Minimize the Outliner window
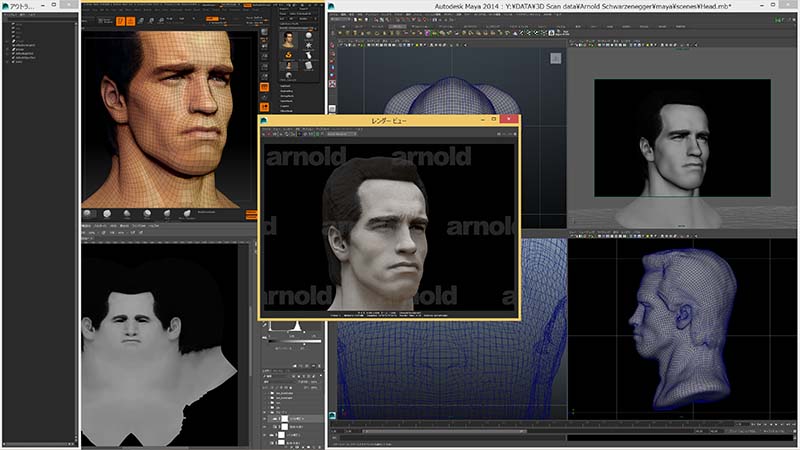The width and height of the screenshot is (800, 450). pos(42,5)
